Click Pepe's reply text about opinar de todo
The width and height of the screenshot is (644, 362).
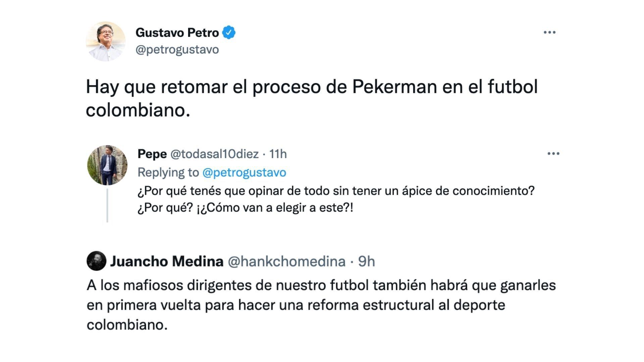point(335,199)
